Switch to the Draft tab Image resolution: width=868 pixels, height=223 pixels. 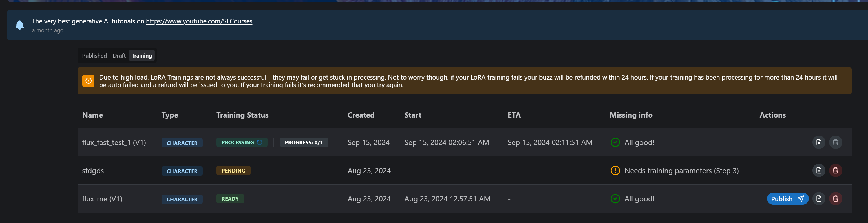pos(119,56)
